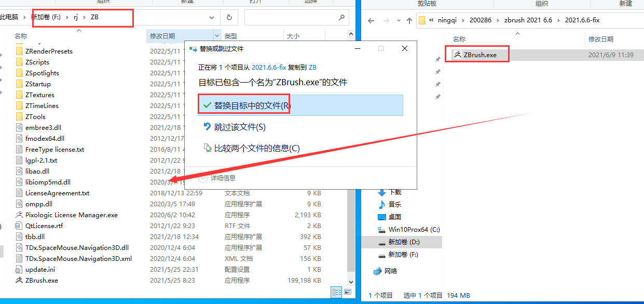Select the embree3.dll file icon

click(x=20, y=127)
